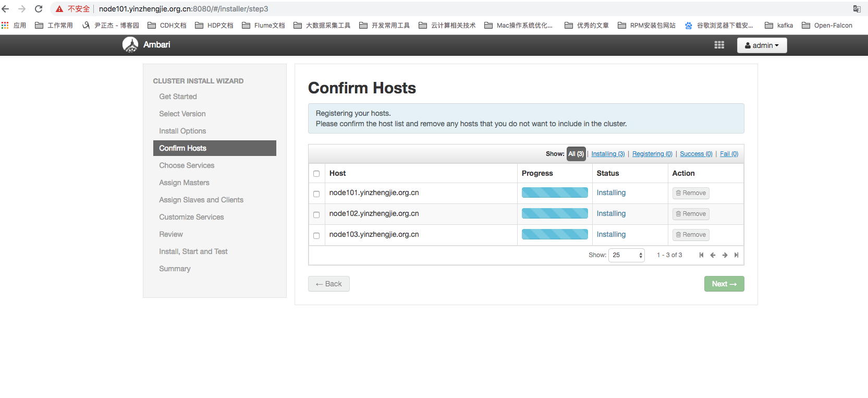Filter hosts by Installing (3)
The image size is (868, 398).
click(608, 154)
